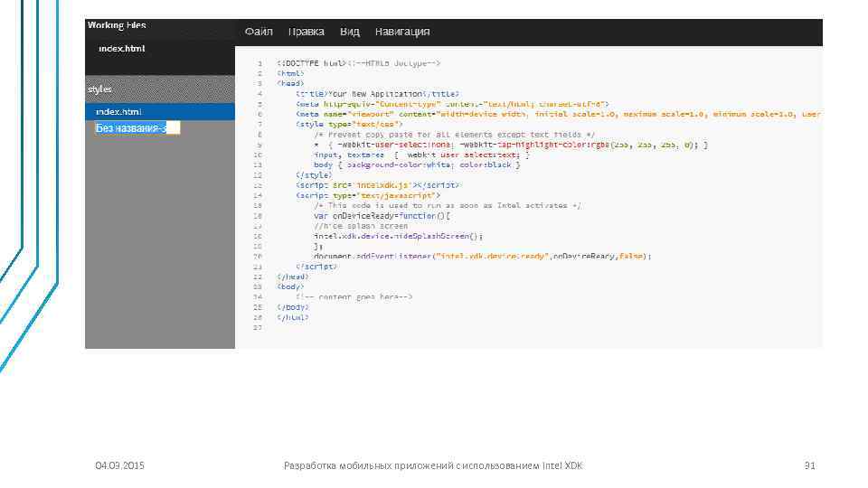Image resolution: width=868 pixels, height=488 pixels.
Task: Open the Правка menu
Action: (307, 32)
